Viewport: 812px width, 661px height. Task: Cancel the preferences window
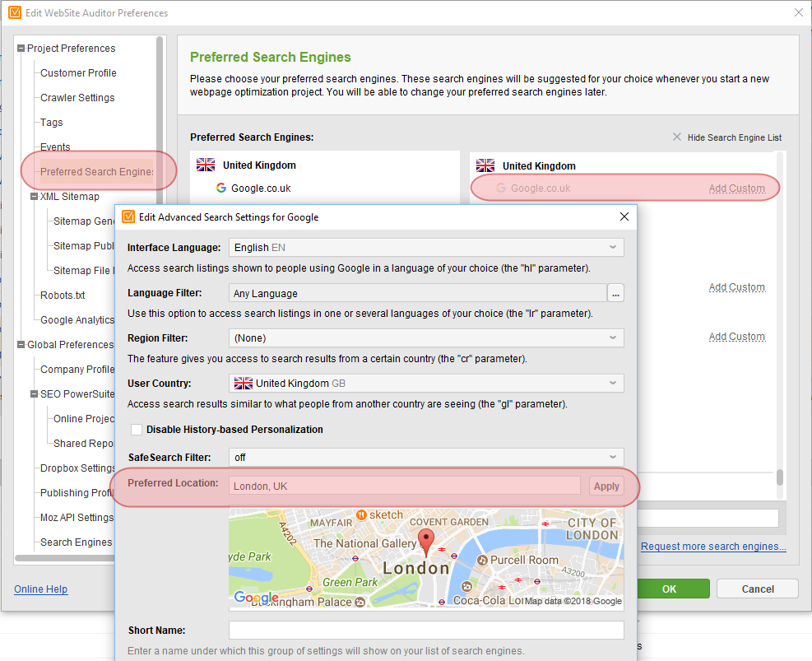[758, 589]
